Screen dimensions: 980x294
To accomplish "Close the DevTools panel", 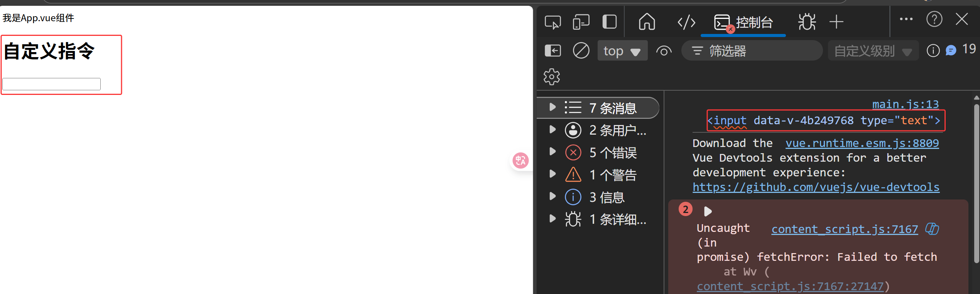I will 961,19.
